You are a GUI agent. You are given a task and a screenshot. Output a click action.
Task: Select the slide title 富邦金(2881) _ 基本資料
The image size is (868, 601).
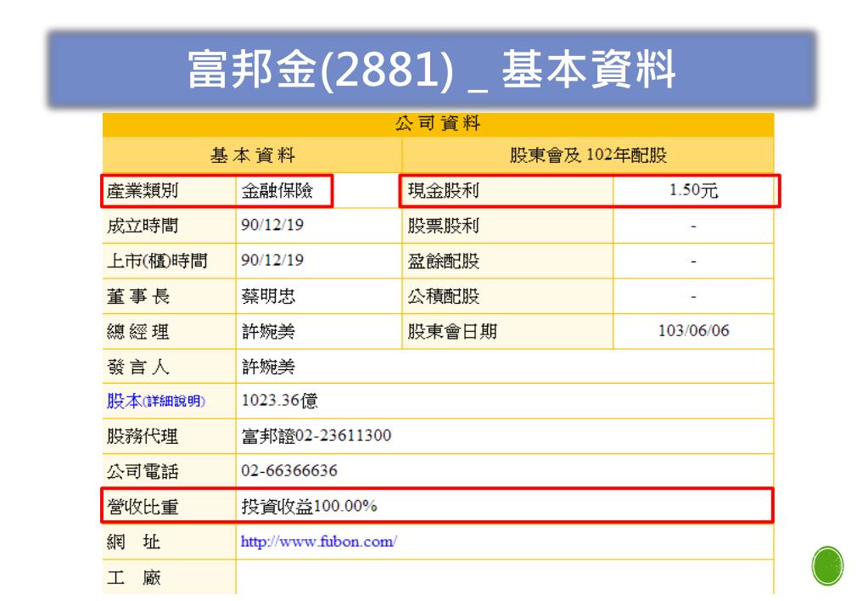point(431,69)
